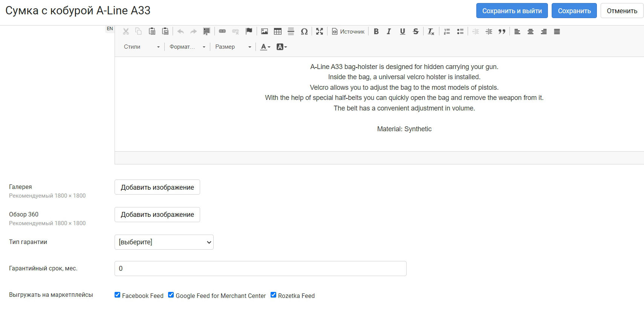Click the Отменить button
The width and height of the screenshot is (644, 310).
[x=622, y=11]
